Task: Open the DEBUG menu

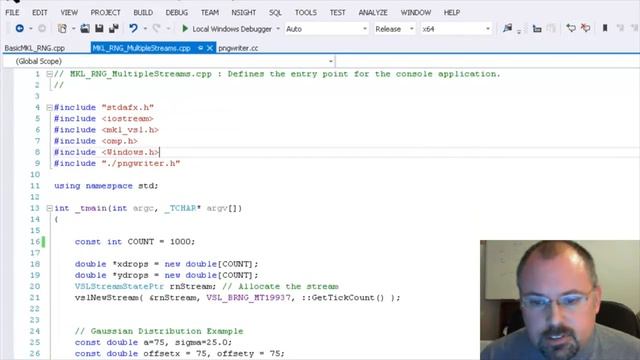Action: coord(177,13)
